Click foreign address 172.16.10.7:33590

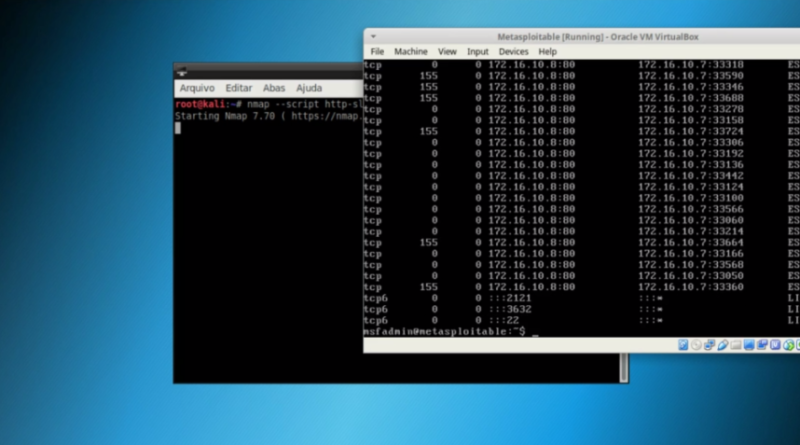691,76
